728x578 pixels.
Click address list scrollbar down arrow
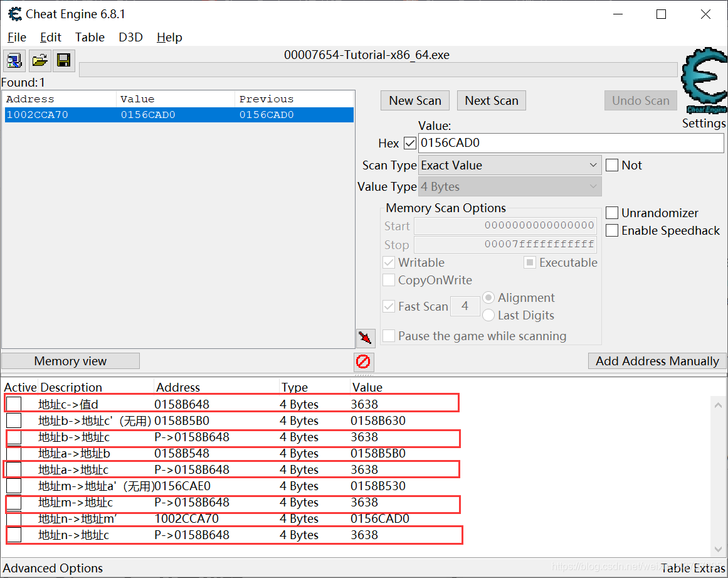click(718, 549)
